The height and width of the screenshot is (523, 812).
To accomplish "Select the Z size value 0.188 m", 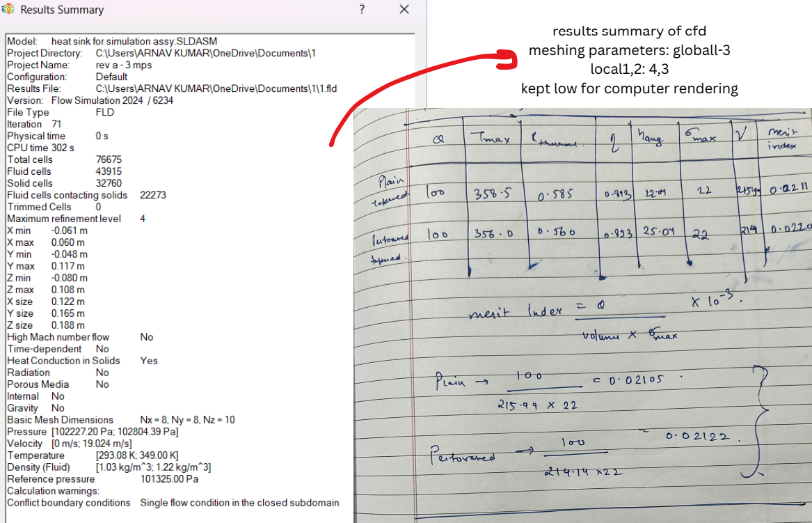I will click(67, 325).
